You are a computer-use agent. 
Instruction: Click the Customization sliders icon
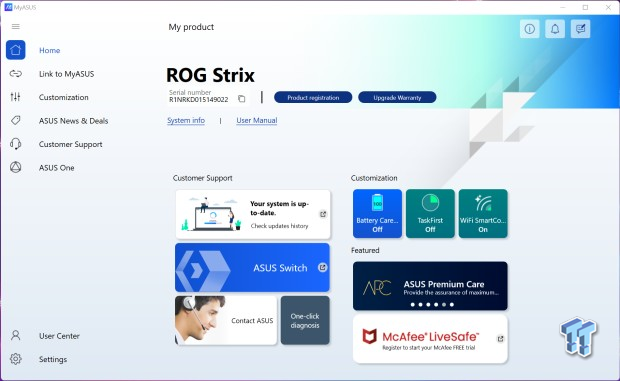[x=15, y=97]
